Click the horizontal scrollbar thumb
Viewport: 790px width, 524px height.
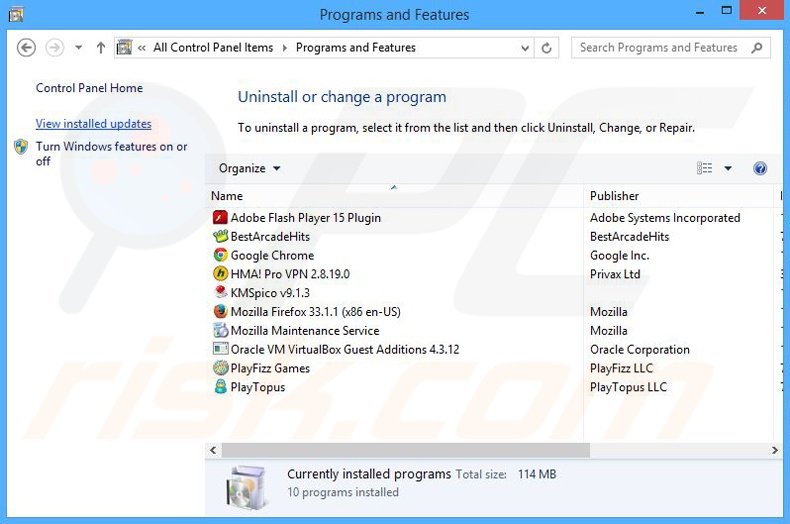point(406,450)
